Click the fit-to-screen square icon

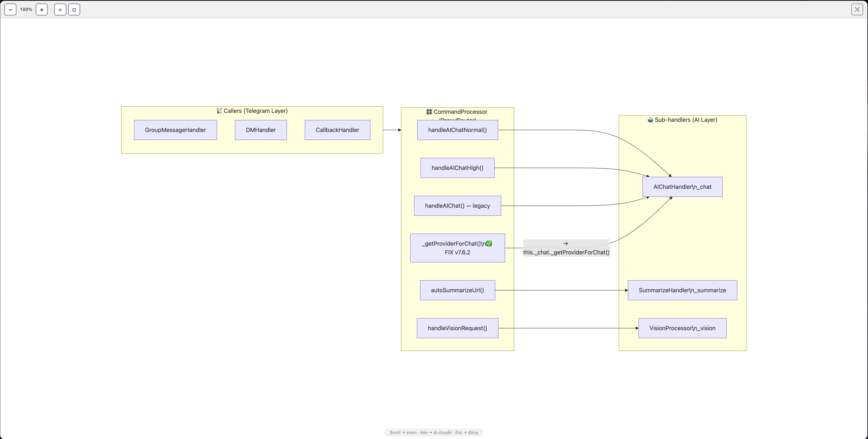tap(74, 10)
